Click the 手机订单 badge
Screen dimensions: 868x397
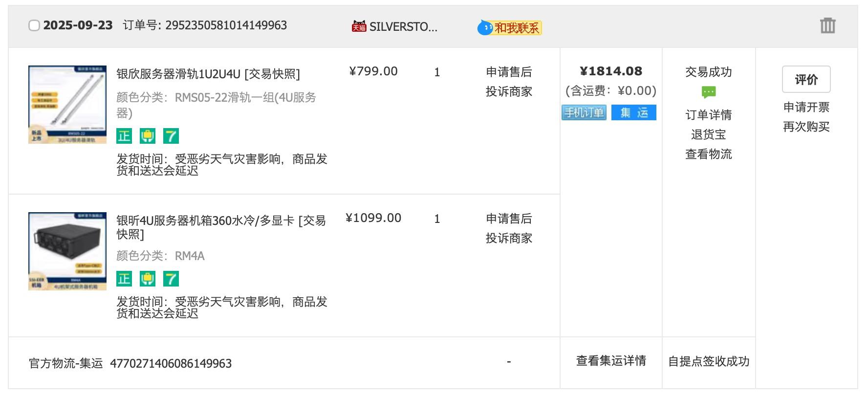pyautogui.click(x=584, y=112)
